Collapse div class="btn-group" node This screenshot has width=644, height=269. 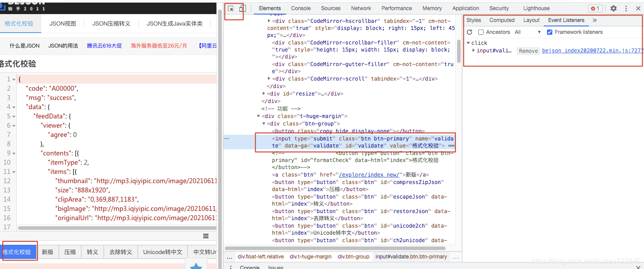[264, 124]
